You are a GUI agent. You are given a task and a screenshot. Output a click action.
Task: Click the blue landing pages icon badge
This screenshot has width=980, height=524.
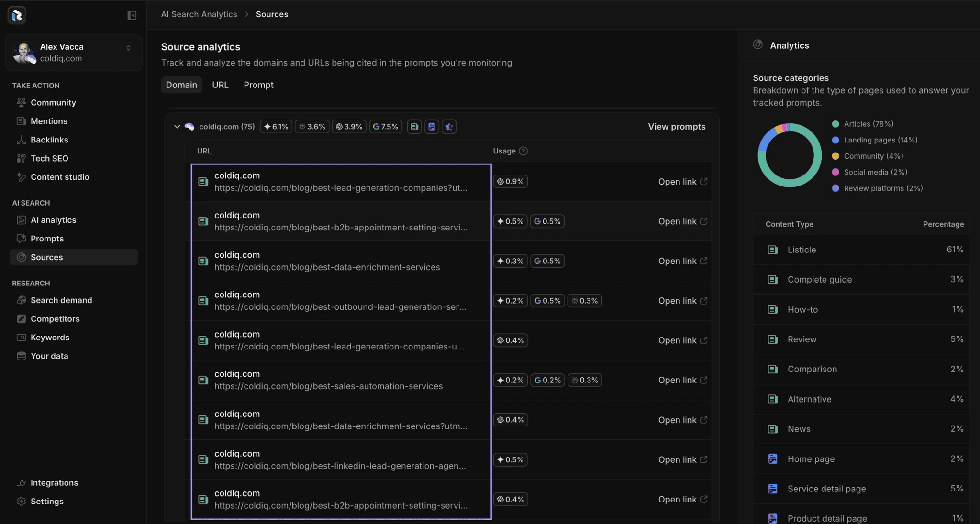[432, 127]
